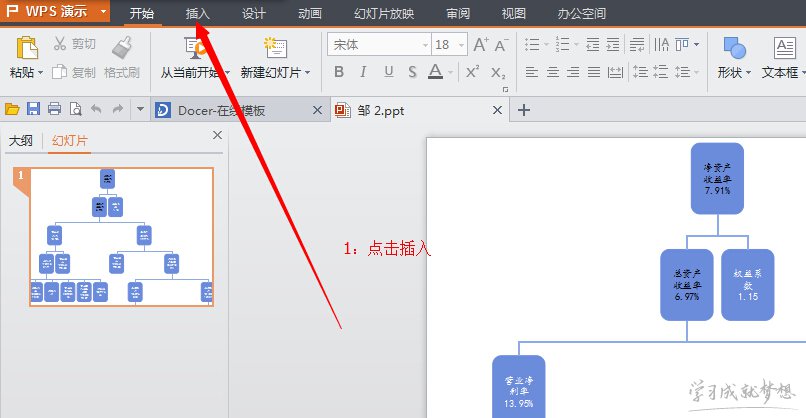Screen dimensions: 806x418
Task: Select the 营业净利率 13.95% box
Action: coord(519,387)
